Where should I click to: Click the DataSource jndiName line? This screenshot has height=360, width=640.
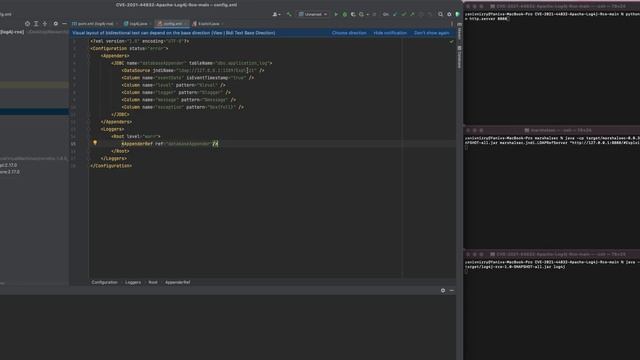pos(193,70)
